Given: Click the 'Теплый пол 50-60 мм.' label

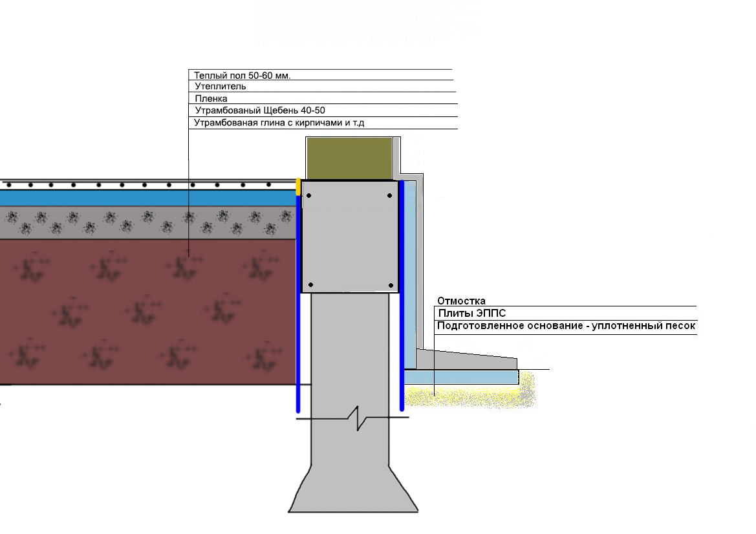Looking at the screenshot, I should click(242, 75).
